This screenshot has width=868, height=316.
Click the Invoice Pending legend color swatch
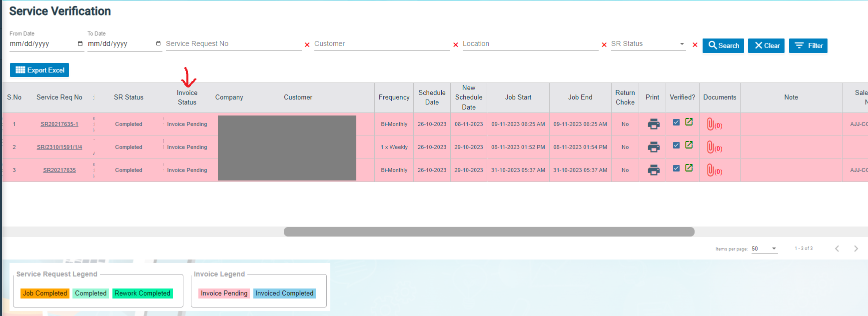(x=224, y=293)
